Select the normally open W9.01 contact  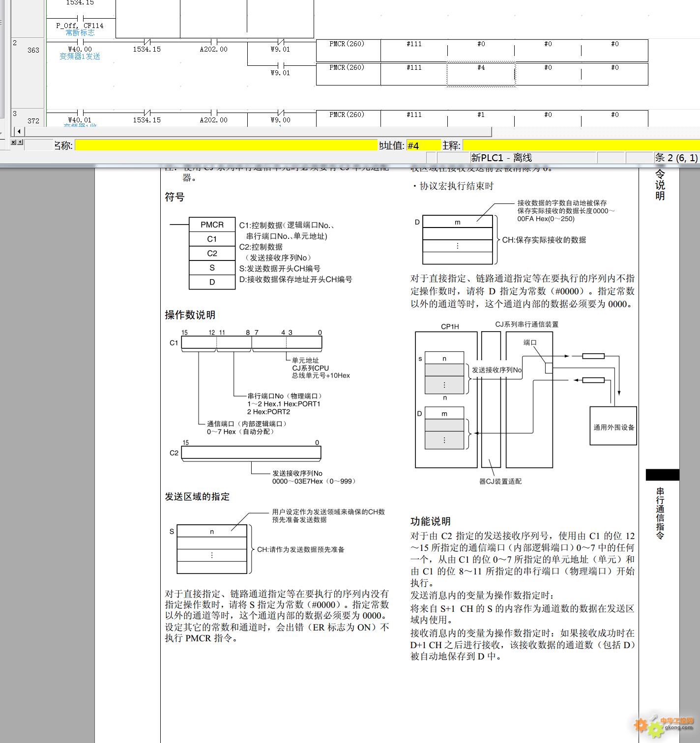point(280,65)
